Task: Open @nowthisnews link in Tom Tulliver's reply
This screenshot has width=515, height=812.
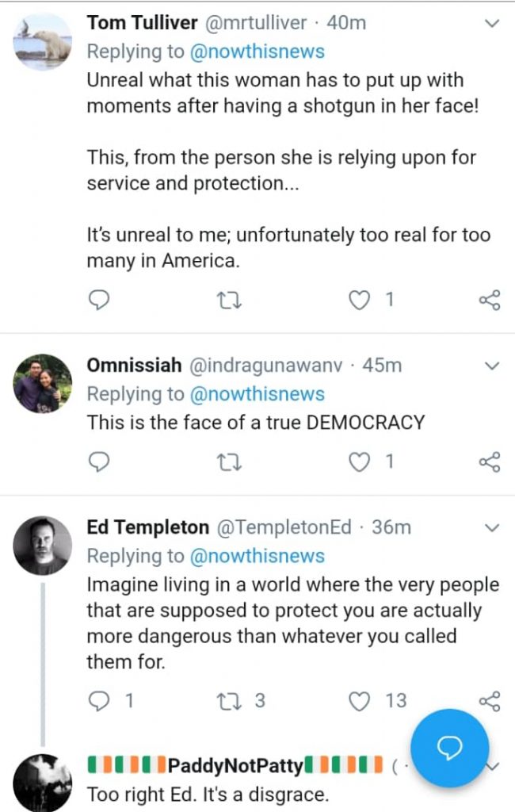Action: (258, 52)
